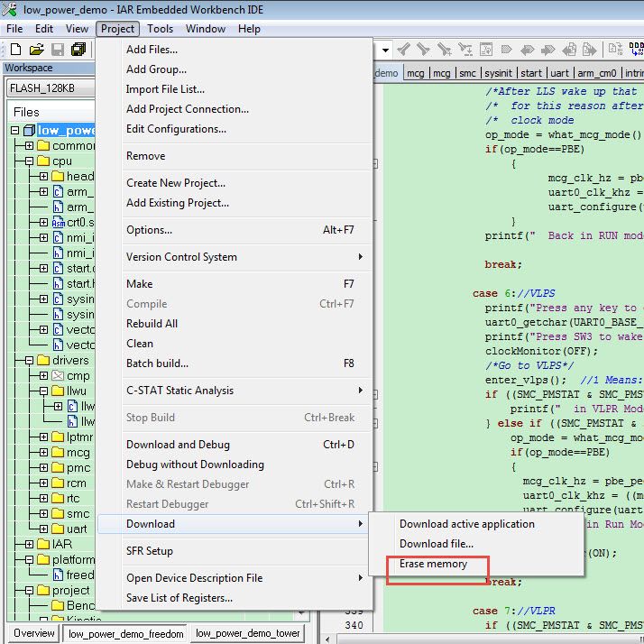Click the Files column header
Viewport: 644px width, 644px height.
coord(51,112)
